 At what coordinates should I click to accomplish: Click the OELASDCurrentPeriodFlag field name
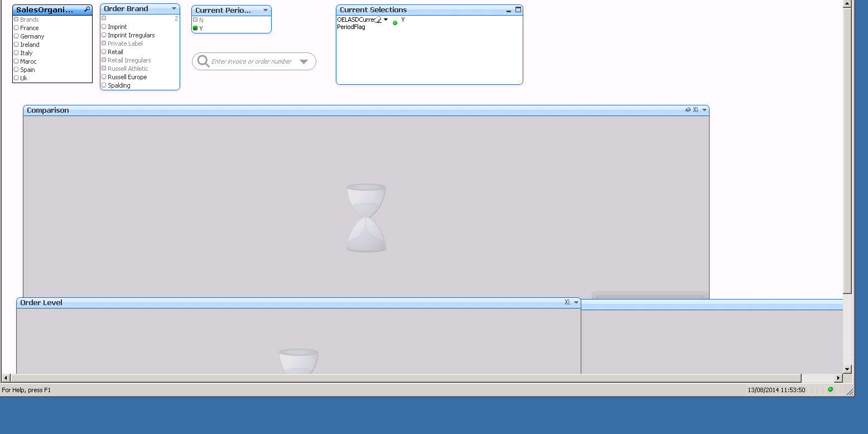pyautogui.click(x=355, y=23)
